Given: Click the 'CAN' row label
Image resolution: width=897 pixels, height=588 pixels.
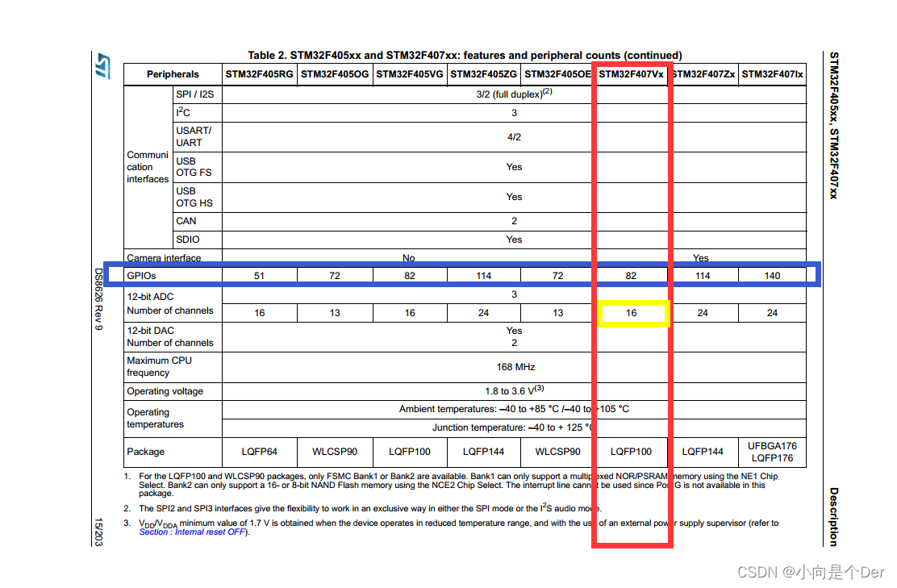Looking at the screenshot, I should click(x=186, y=221).
